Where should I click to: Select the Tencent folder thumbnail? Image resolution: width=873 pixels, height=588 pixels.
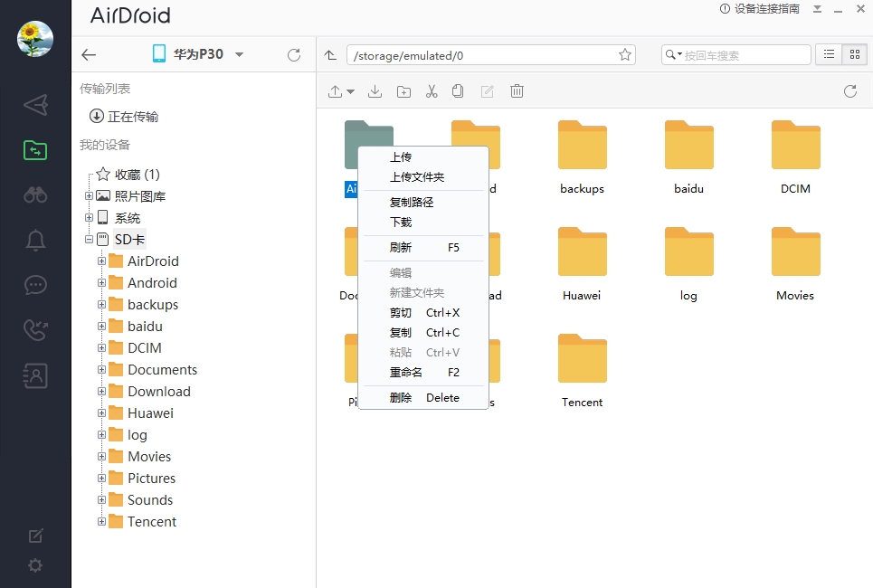pyautogui.click(x=583, y=358)
